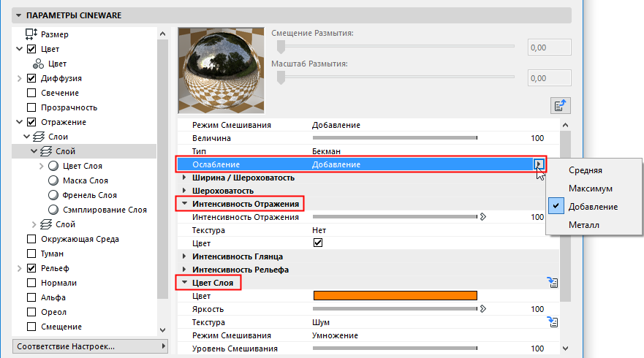Viewport: 644px width, 358px height.
Task: Open the orange layer color swatch
Action: (395, 295)
